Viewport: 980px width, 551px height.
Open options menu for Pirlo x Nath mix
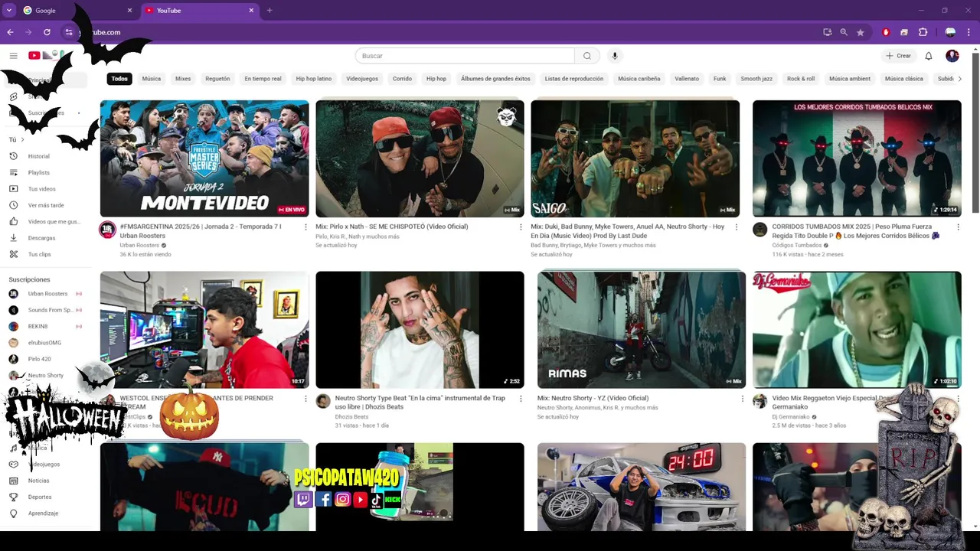coord(521,227)
